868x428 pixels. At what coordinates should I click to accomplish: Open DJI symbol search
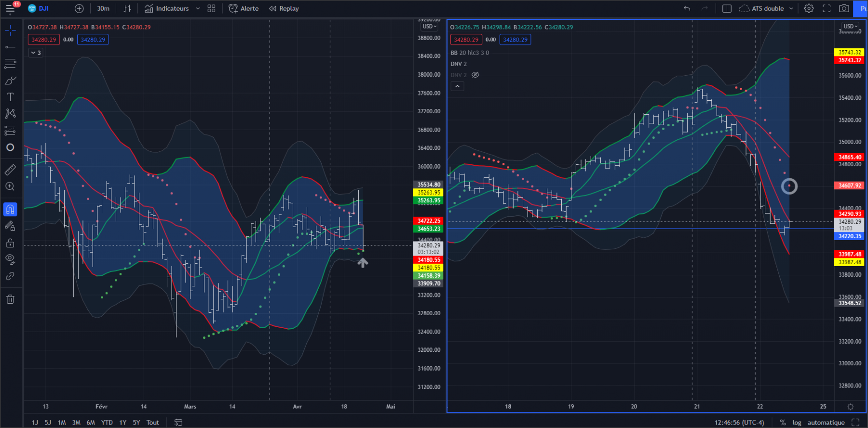point(39,9)
